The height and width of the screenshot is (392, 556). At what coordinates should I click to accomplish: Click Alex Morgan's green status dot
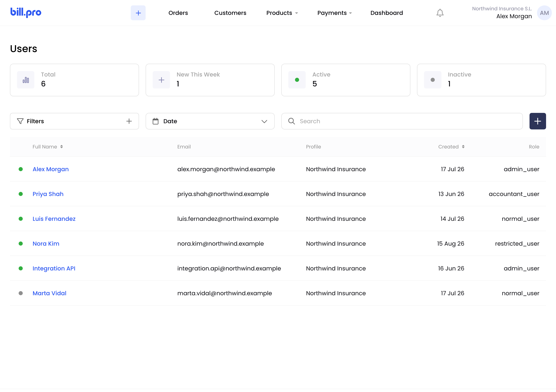21,169
